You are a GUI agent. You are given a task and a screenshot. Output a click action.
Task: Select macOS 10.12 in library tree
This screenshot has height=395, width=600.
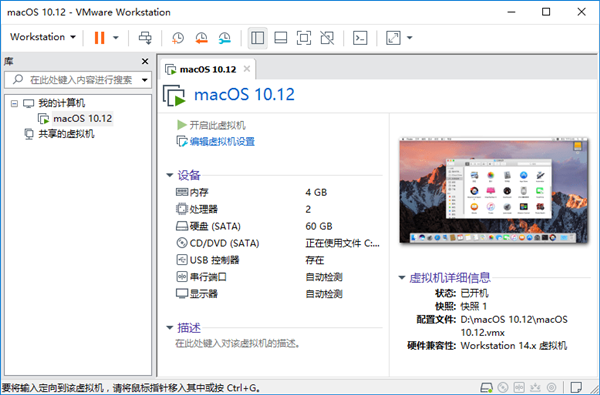(83, 119)
